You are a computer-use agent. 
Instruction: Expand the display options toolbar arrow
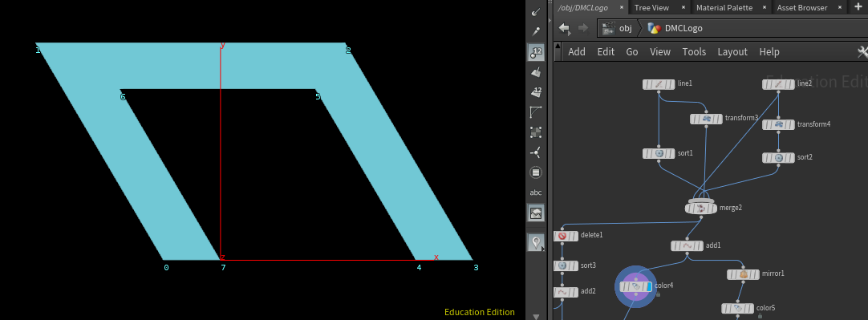(536, 316)
